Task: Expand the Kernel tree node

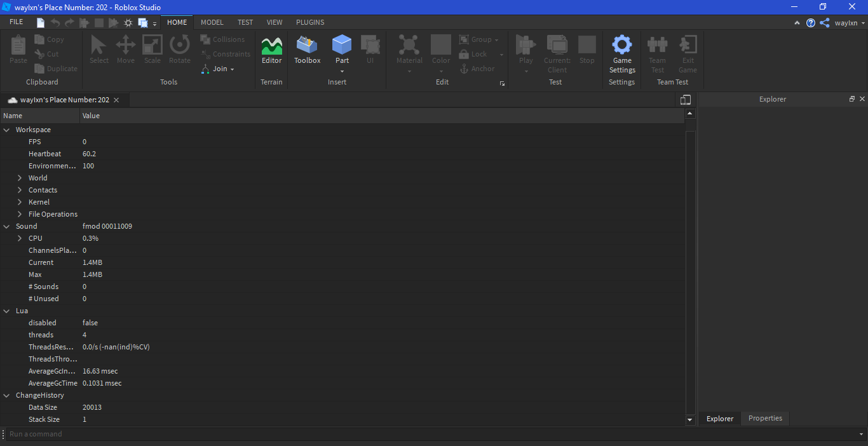Action: tap(20, 202)
